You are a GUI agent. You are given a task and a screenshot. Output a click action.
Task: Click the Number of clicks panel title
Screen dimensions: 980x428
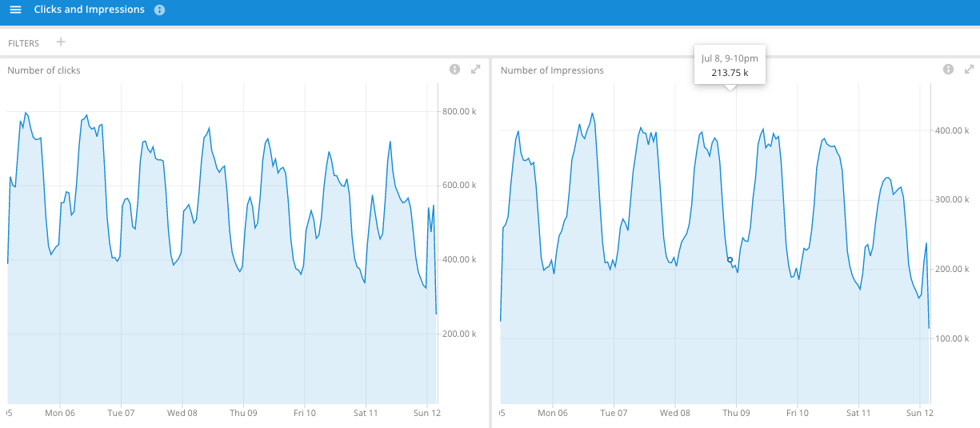(44, 70)
